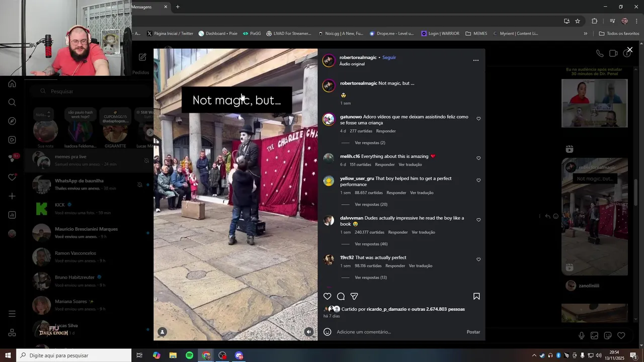Screen dimensions: 644x362
Task: Send a heart in the chat box
Action: [x=621, y=335]
